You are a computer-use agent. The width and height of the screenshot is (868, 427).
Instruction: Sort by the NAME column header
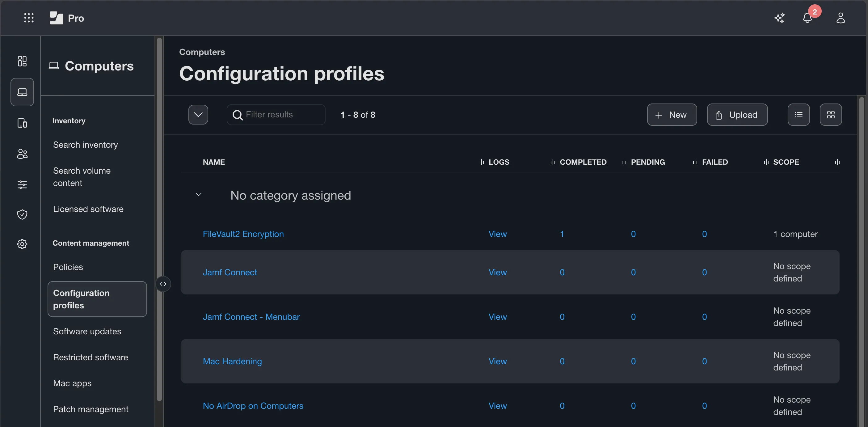point(214,162)
